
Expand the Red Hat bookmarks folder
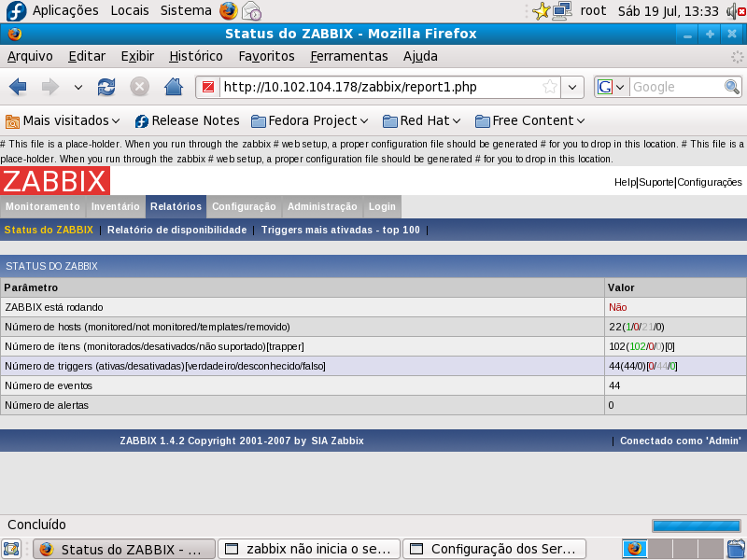point(422,121)
